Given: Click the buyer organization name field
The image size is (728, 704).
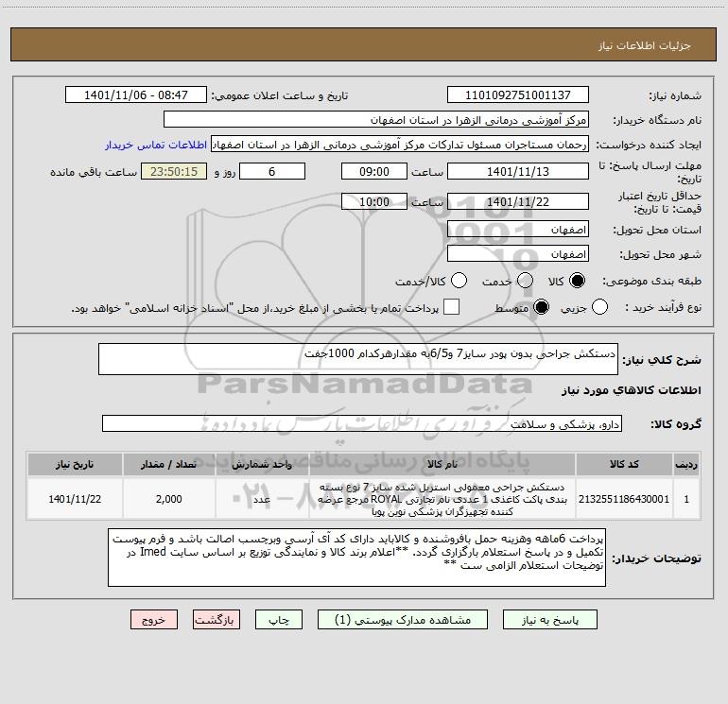Looking at the screenshot, I should 376,120.
